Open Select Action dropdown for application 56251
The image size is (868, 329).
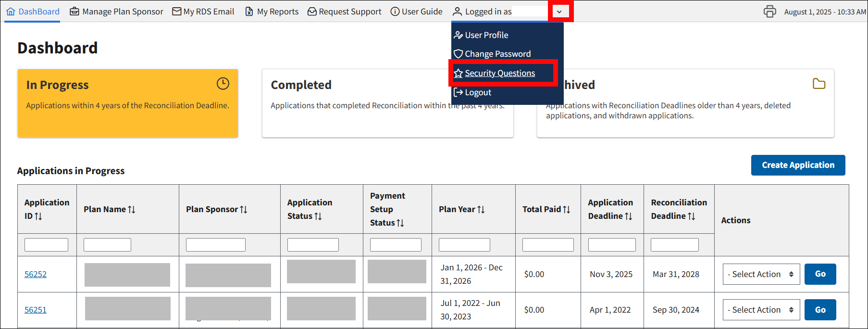(x=761, y=310)
